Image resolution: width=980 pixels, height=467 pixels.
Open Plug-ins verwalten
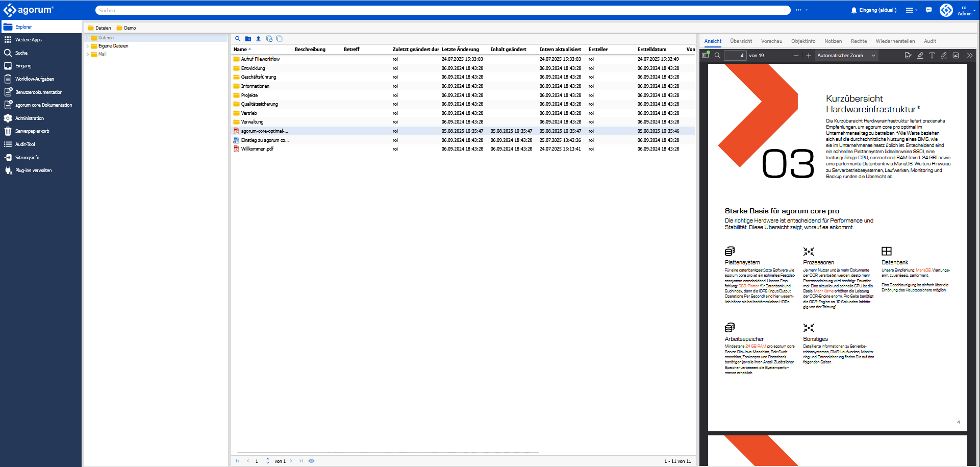41,170
